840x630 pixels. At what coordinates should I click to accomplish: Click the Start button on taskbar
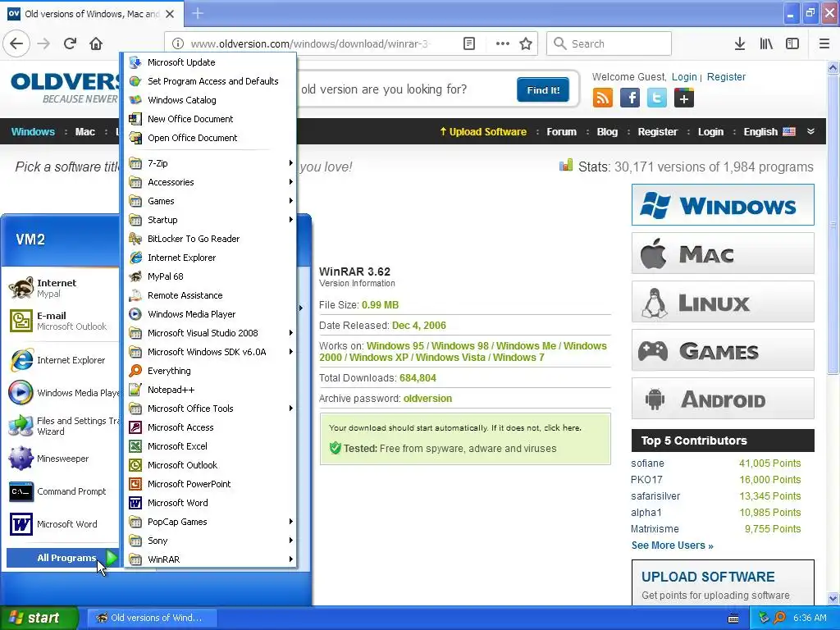(x=39, y=618)
